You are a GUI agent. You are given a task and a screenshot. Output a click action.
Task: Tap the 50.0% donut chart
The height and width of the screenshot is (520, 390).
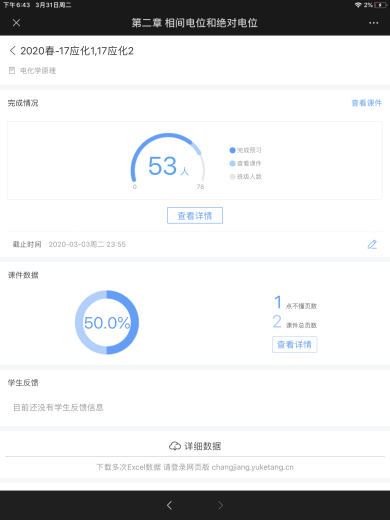tap(107, 322)
